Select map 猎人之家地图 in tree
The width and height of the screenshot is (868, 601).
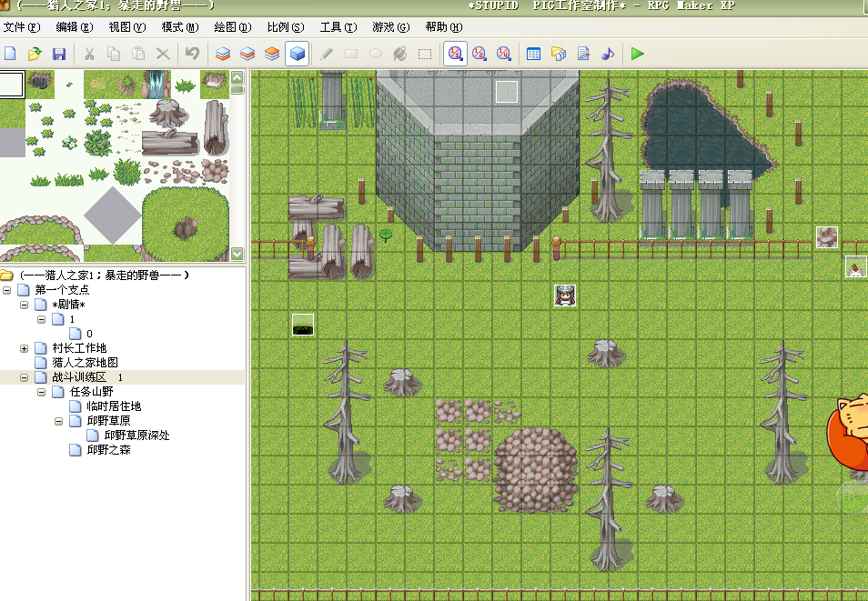click(x=85, y=363)
